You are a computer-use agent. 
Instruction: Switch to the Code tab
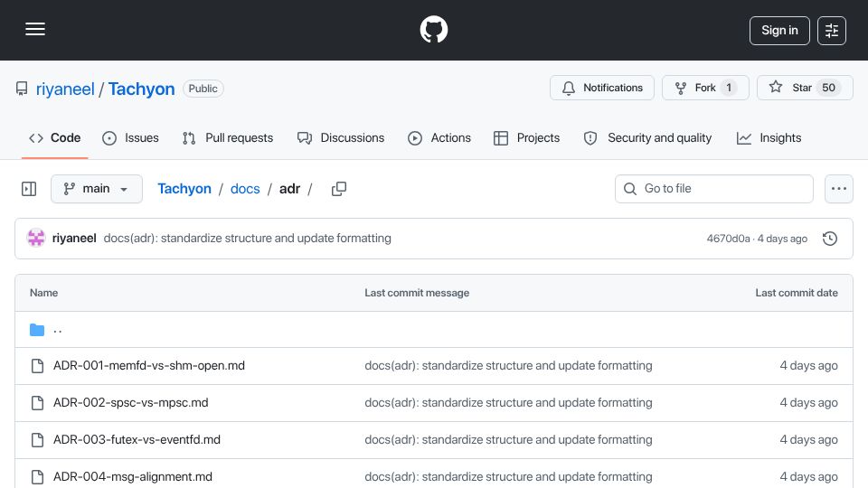pos(55,137)
